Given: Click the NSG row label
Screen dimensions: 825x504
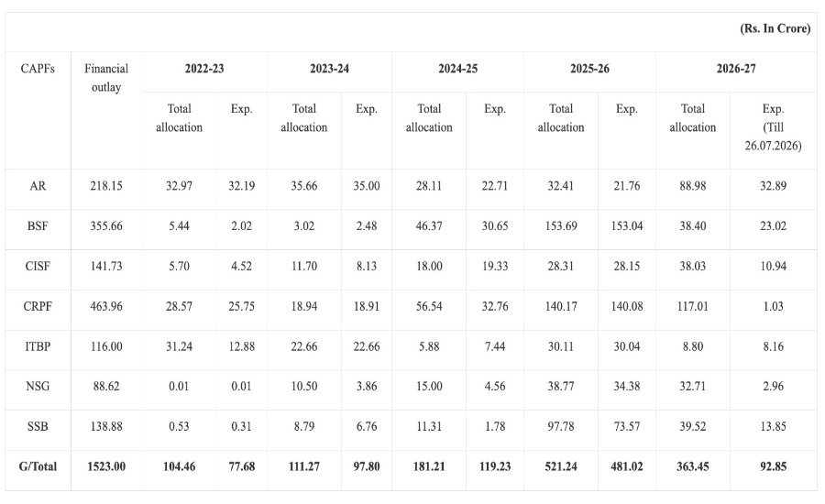Looking at the screenshot, I should point(38,386).
